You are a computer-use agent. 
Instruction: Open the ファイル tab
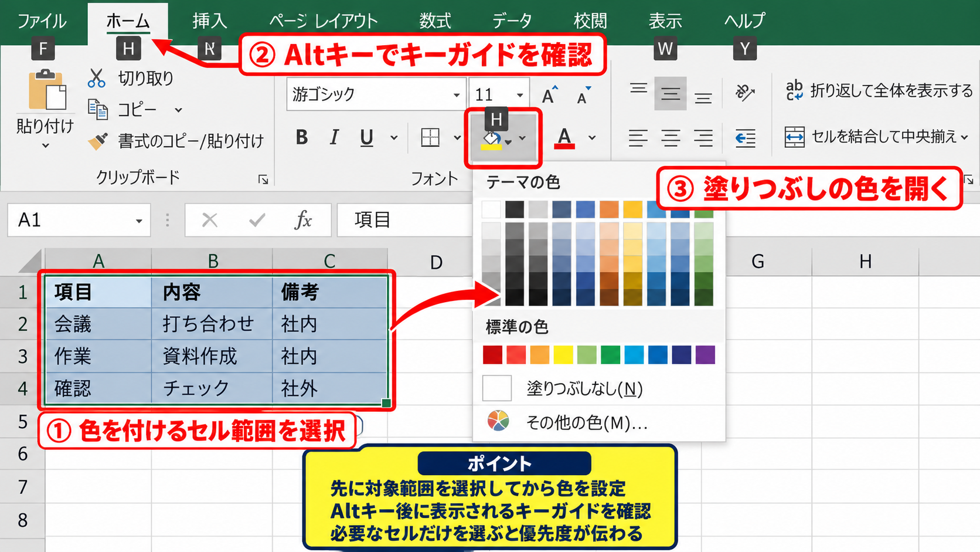coord(42,21)
